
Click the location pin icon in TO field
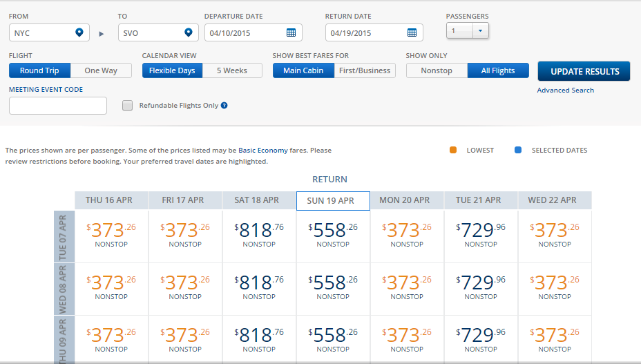188,32
